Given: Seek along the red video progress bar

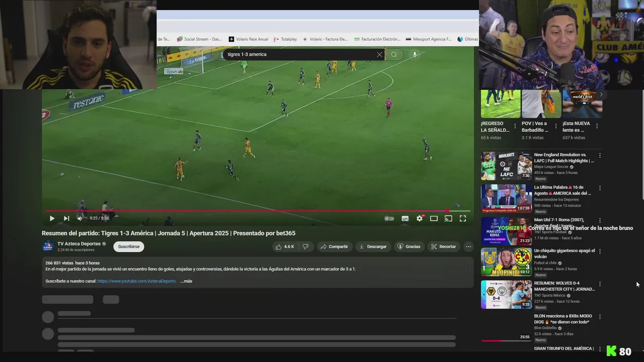Looking at the screenshot, I should point(258,211).
